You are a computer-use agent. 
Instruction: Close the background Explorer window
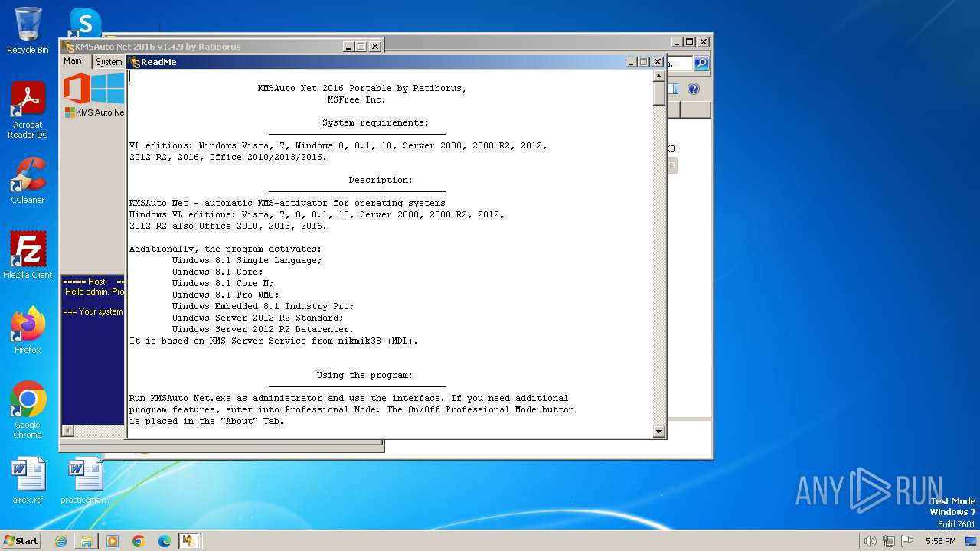tap(704, 42)
